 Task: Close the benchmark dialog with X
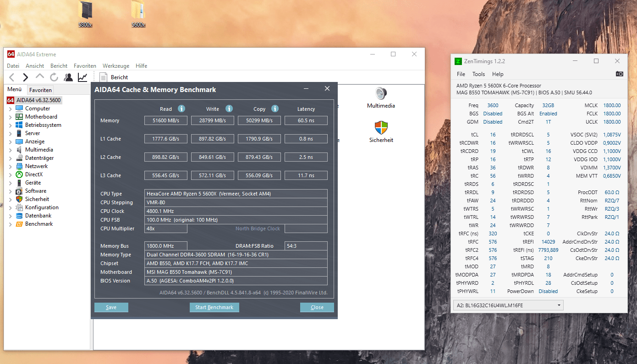pos(327,89)
